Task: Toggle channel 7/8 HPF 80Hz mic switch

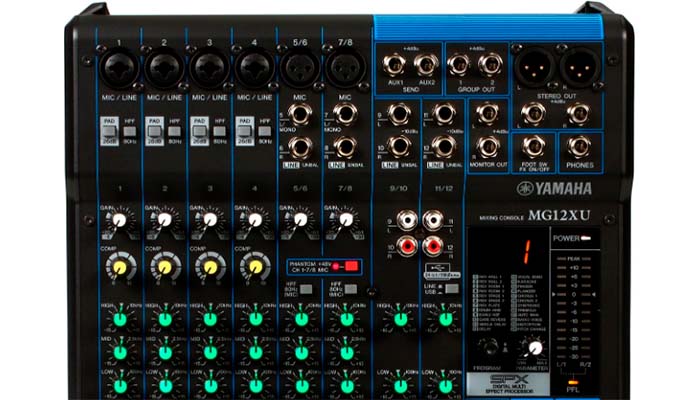Action: 351,289
